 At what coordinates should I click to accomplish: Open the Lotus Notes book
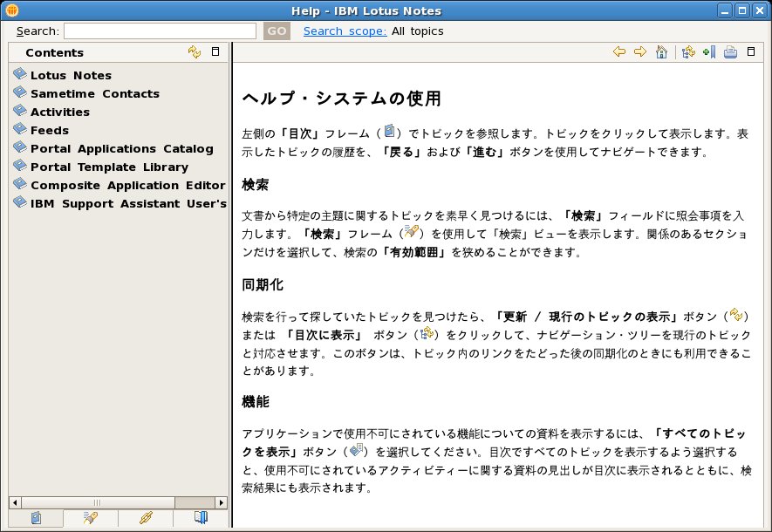tap(71, 75)
